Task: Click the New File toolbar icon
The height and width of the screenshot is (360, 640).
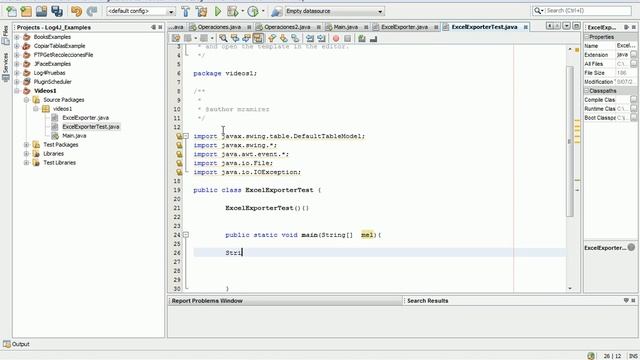Action: pyautogui.click(x=11, y=11)
